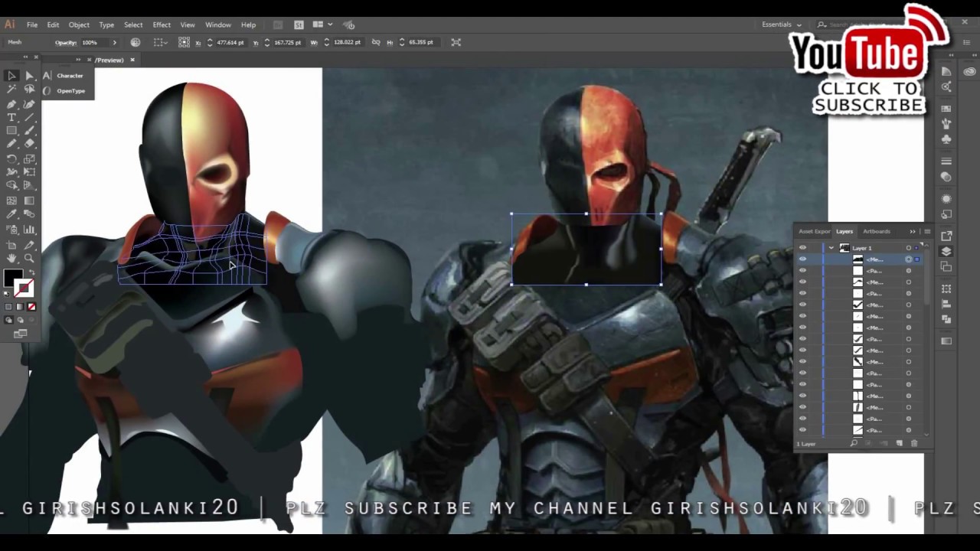Activate the Hand tool
The width and height of the screenshot is (980, 551).
coord(11,259)
